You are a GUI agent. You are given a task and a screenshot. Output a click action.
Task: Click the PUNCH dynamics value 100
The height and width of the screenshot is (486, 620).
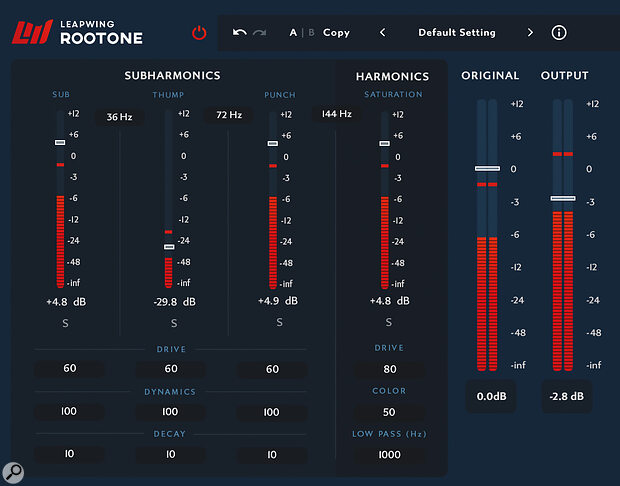coord(271,412)
